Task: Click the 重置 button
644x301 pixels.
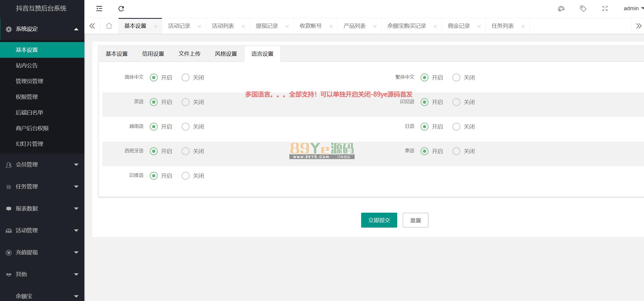Action: [415, 220]
